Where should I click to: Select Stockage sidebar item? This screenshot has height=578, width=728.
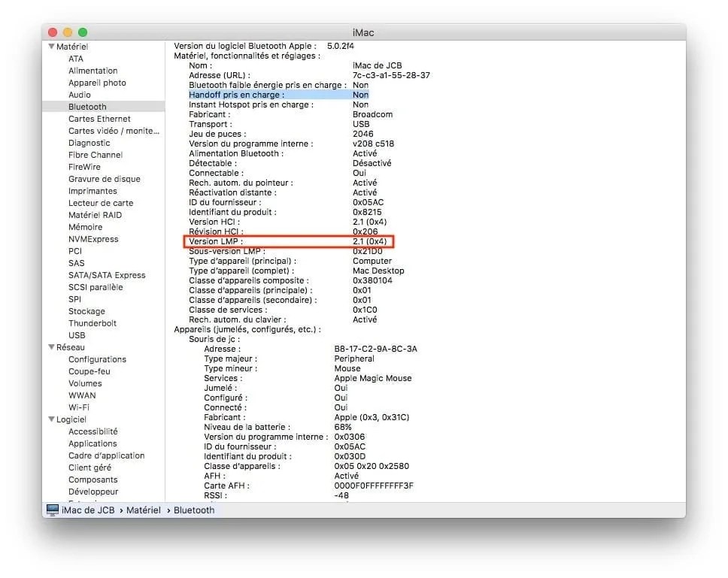tap(86, 311)
